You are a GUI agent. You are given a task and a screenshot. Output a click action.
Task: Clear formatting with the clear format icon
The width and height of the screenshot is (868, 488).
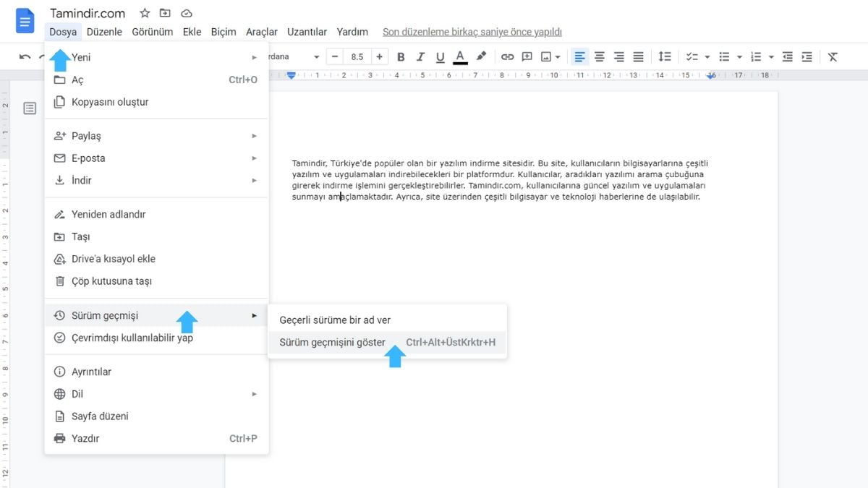coord(832,56)
